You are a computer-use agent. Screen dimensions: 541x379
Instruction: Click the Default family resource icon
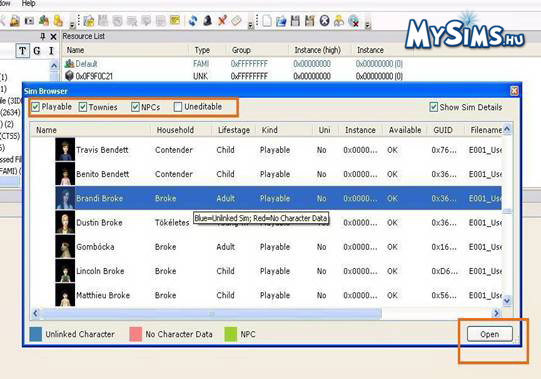click(x=69, y=64)
